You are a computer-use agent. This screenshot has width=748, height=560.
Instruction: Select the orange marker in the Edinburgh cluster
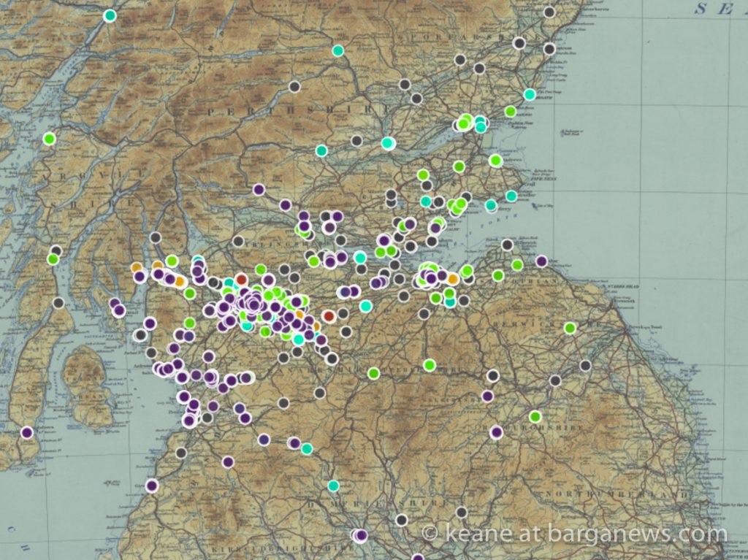coord(453,278)
